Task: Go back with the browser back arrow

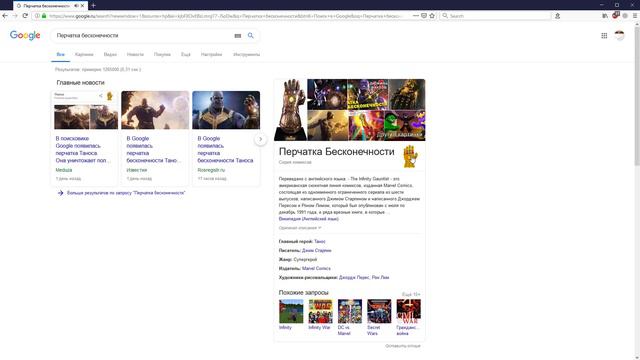Action: point(5,16)
